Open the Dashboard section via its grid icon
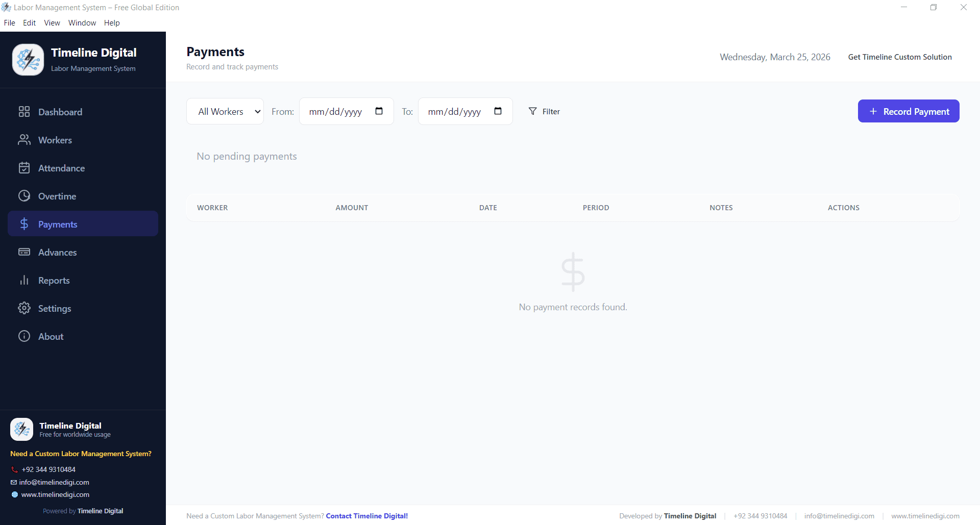Viewport: 980px width, 525px height. (24, 112)
